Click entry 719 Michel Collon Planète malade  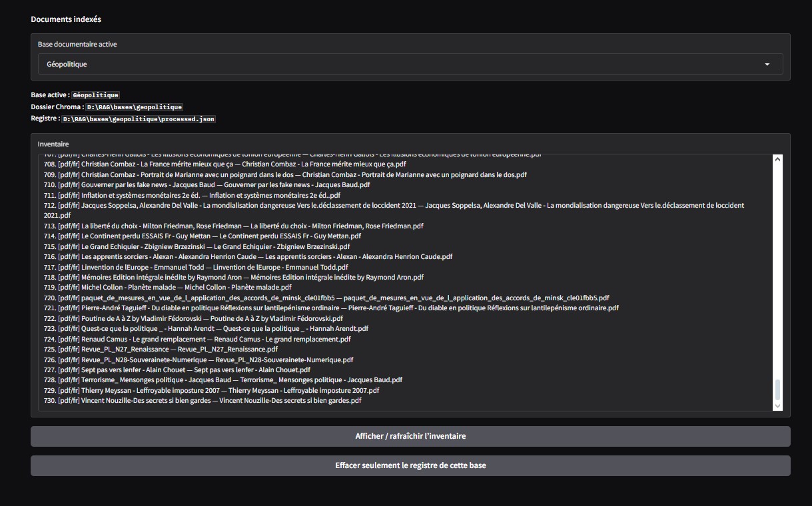coord(167,288)
